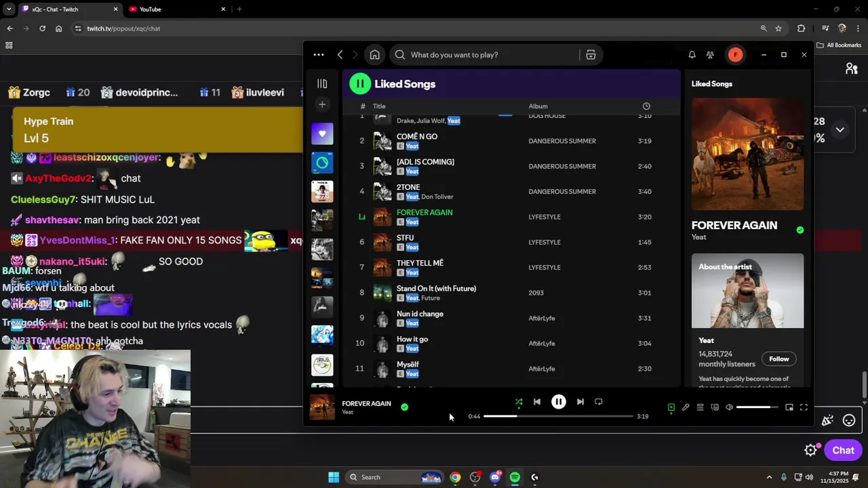Open the Spotify miniplayer icon
This screenshot has height=488, width=868.
coord(789,407)
